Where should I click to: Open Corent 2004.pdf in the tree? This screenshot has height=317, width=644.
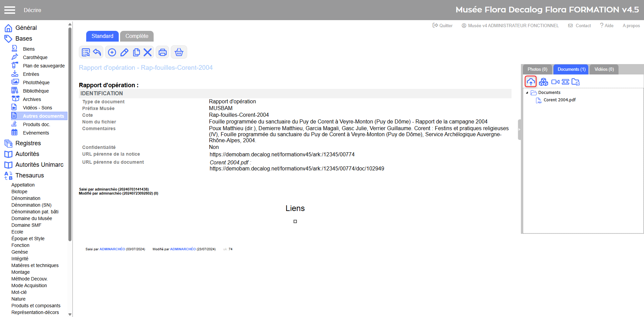pos(559,100)
